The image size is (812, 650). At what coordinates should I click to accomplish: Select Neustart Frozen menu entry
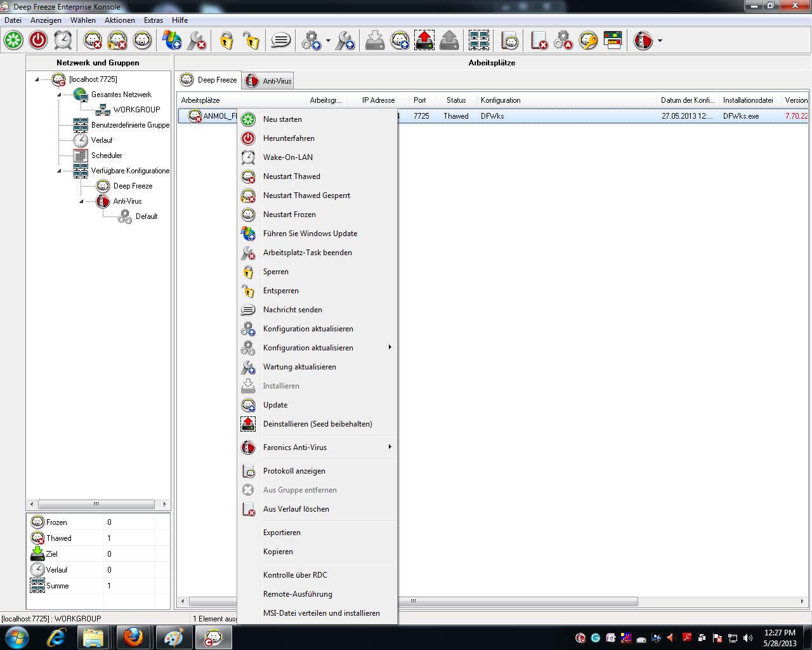[x=317, y=215]
